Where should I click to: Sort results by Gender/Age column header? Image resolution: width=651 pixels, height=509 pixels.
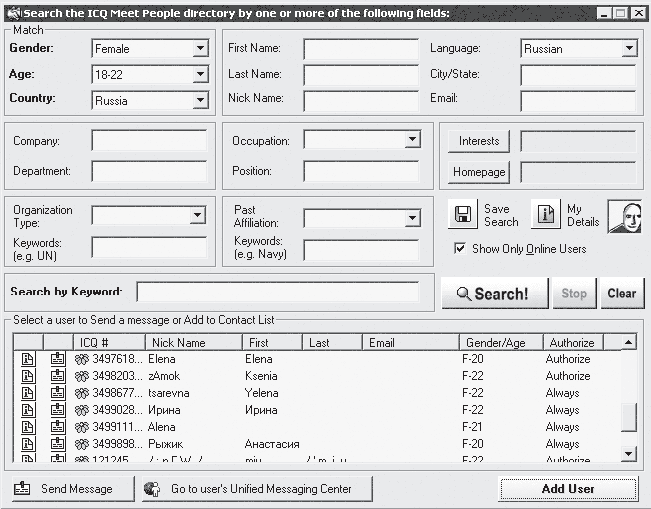point(501,343)
